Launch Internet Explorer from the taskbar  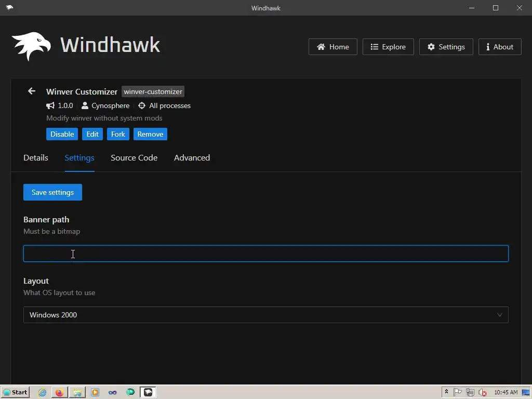point(42,392)
